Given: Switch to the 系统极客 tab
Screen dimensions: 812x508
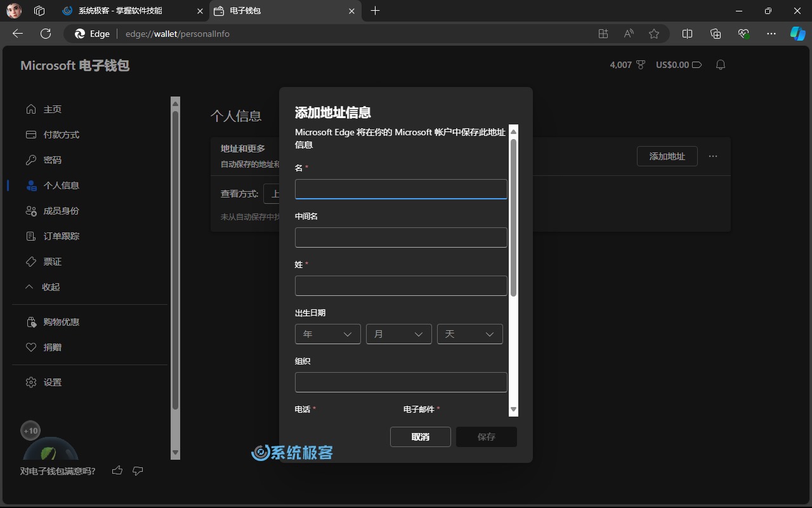Looking at the screenshot, I should pyautogui.click(x=133, y=11).
